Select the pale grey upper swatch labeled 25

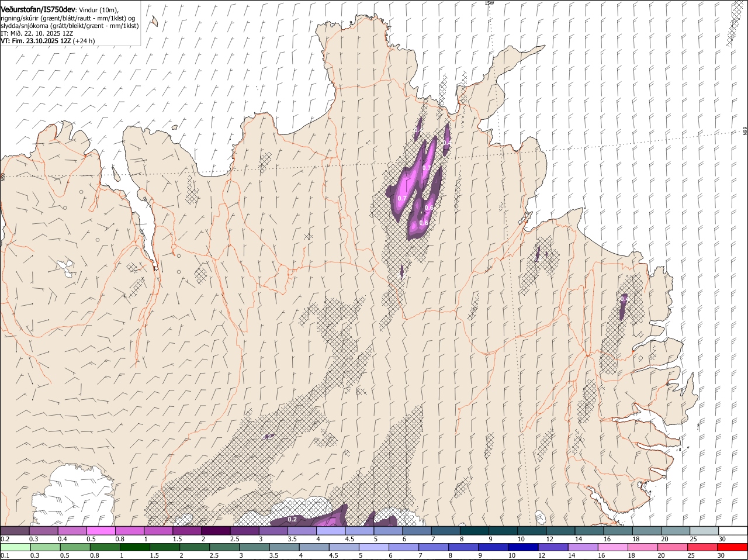pyautogui.click(x=704, y=531)
